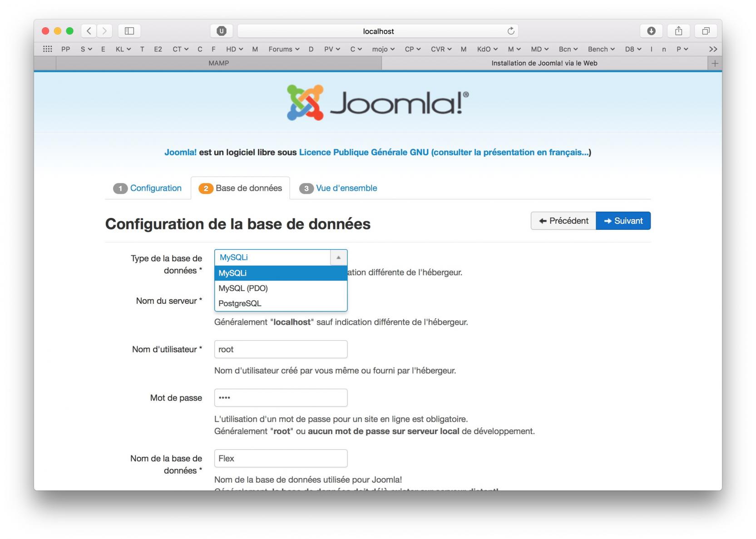Expand the PV bookmarks folder
This screenshot has width=756, height=539.
click(x=332, y=49)
